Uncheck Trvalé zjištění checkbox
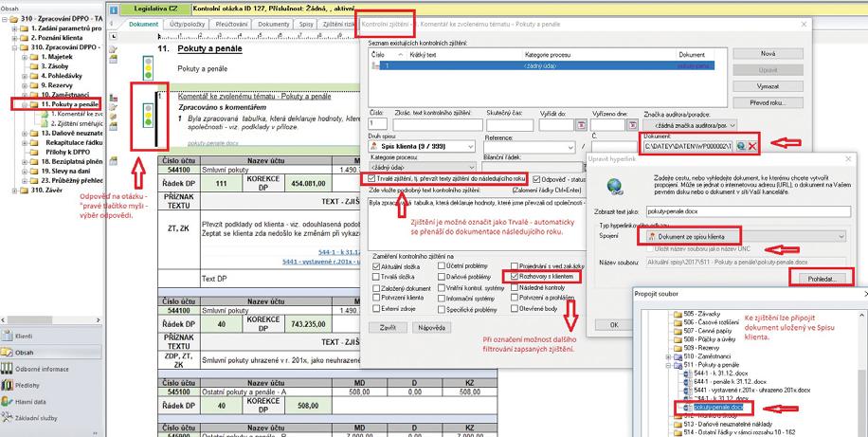Screen dimensions: 868x437 371,179
